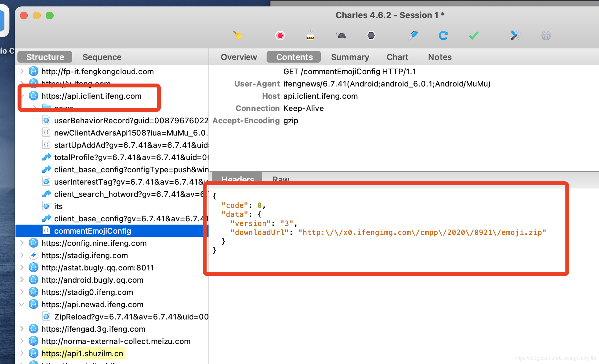599x364 pixels.
Task: Open the Chart tab
Action: [398, 57]
